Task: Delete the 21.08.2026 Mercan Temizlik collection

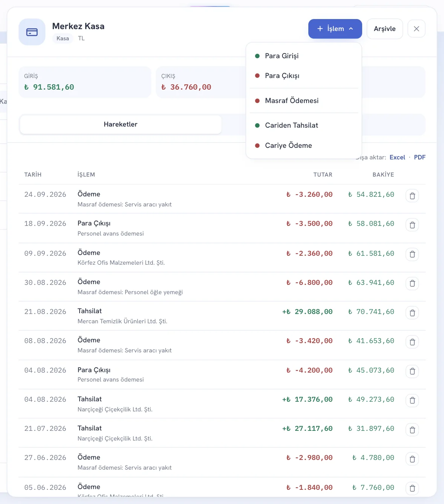Action: (412, 312)
